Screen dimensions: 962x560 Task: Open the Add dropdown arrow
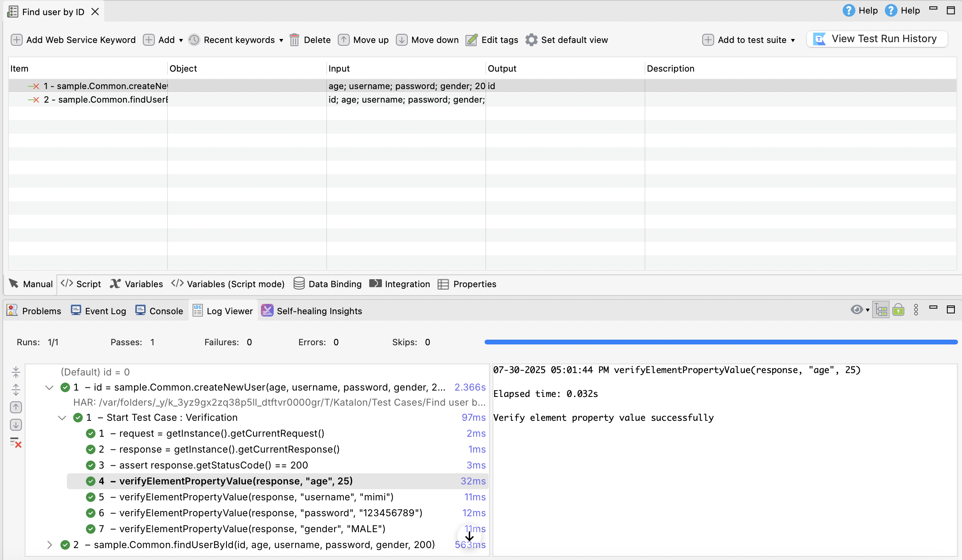click(x=181, y=40)
